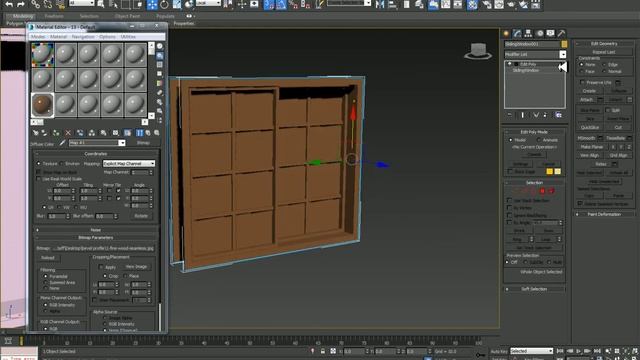Image resolution: width=640 pixels, height=360 pixels.
Task: Open the Modify command panel tab
Action: tap(517, 33)
